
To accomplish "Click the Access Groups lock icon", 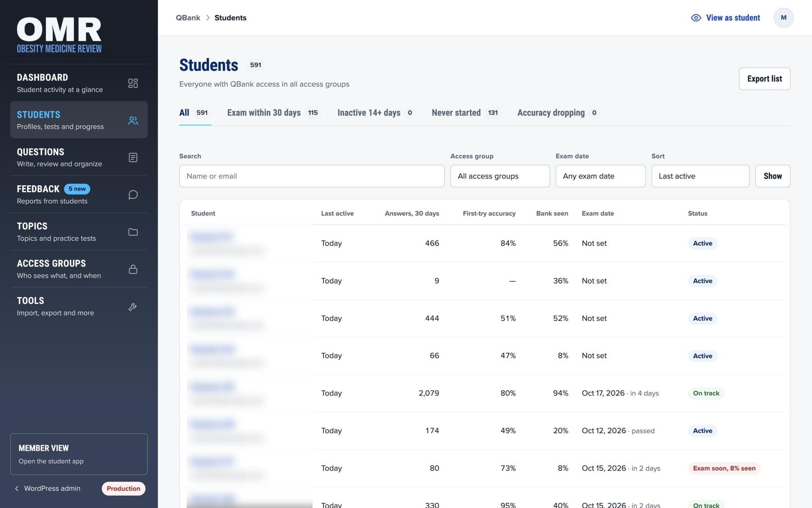I will 133,269.
